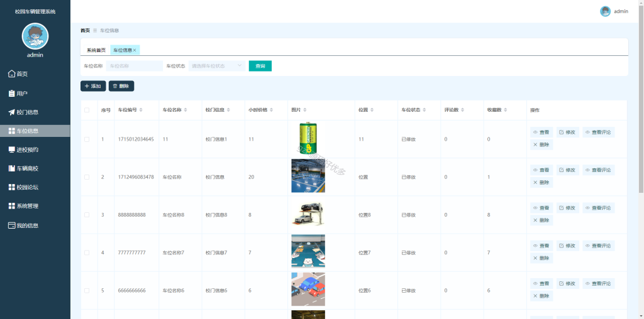Click the 首页 breadcrumb link
644x319 pixels.
85,30
